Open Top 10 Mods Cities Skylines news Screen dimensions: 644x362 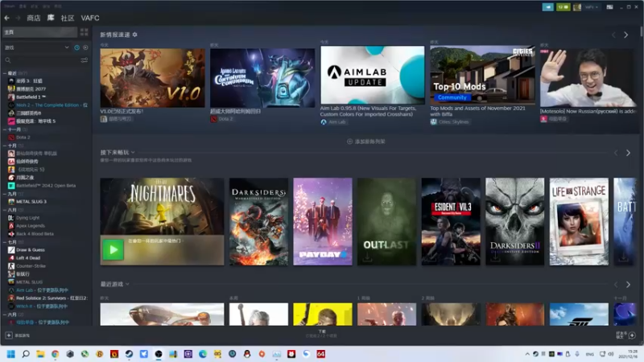482,75
